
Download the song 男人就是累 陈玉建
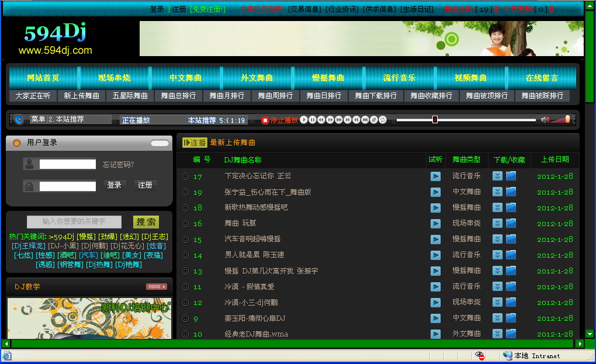pyautogui.click(x=497, y=255)
